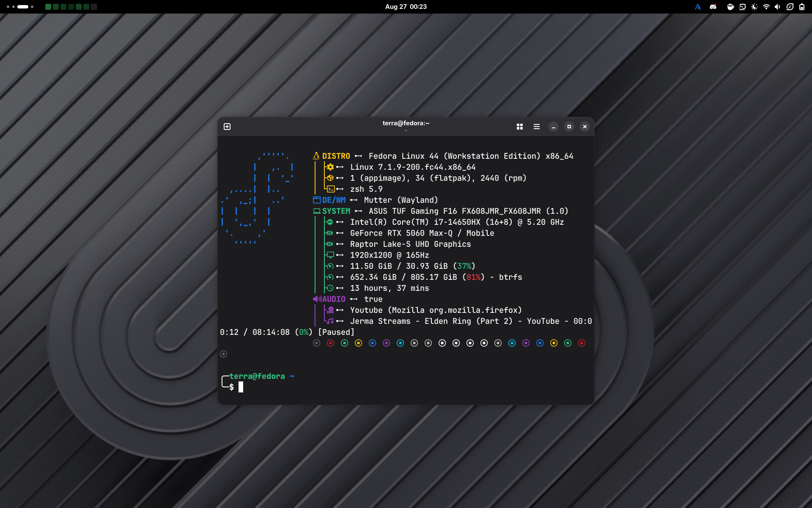Click the window icon beside DE/WM
Viewport: 812px width, 508px height.
317,200
